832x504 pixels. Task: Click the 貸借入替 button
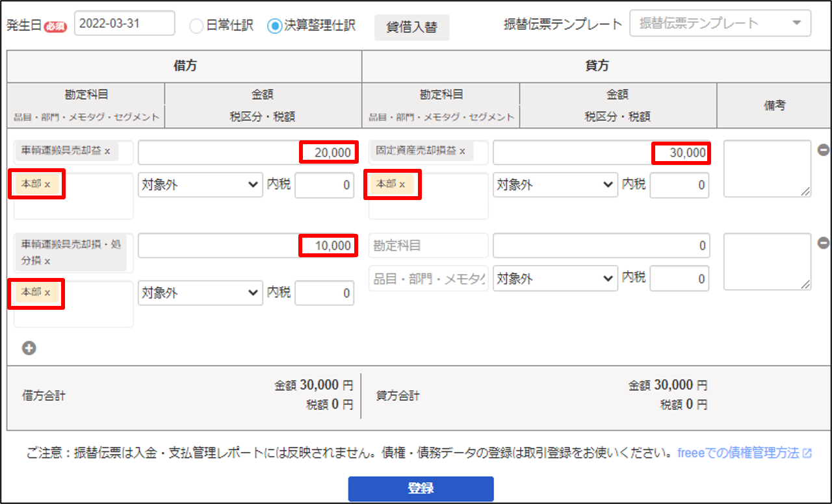[x=411, y=28]
